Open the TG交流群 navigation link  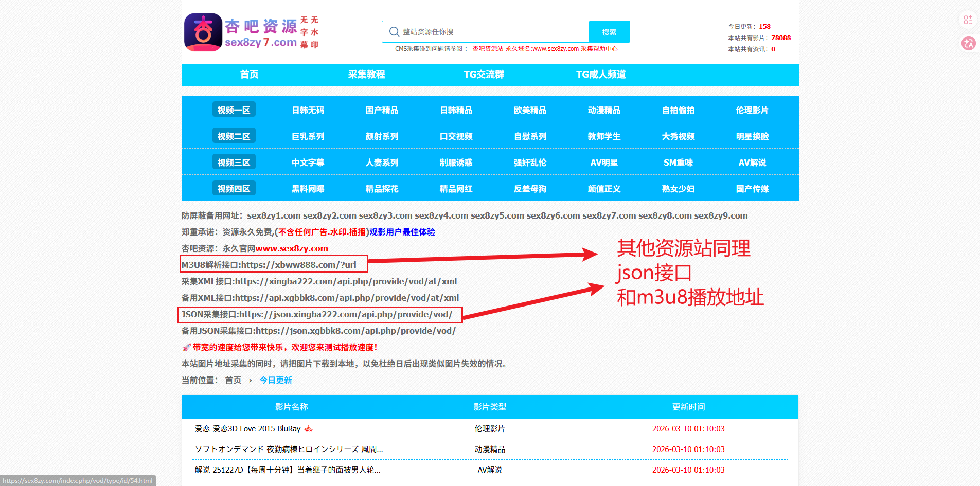coord(484,75)
